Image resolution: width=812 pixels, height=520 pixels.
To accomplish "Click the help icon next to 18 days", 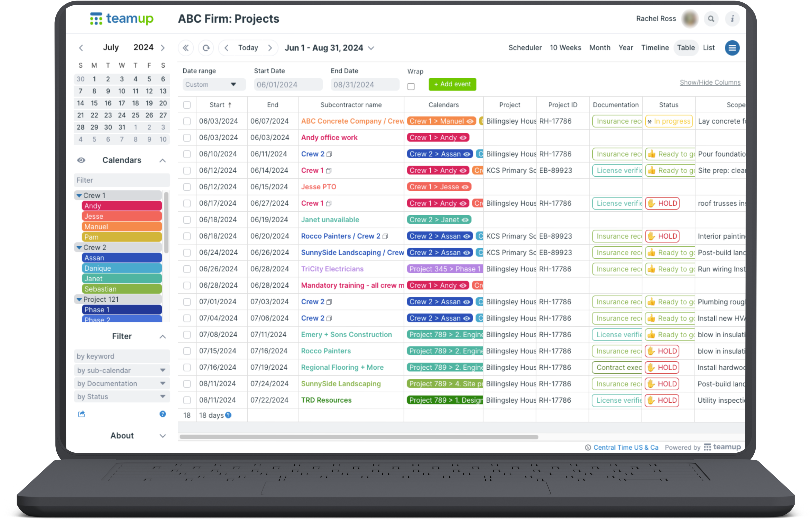I will (228, 415).
